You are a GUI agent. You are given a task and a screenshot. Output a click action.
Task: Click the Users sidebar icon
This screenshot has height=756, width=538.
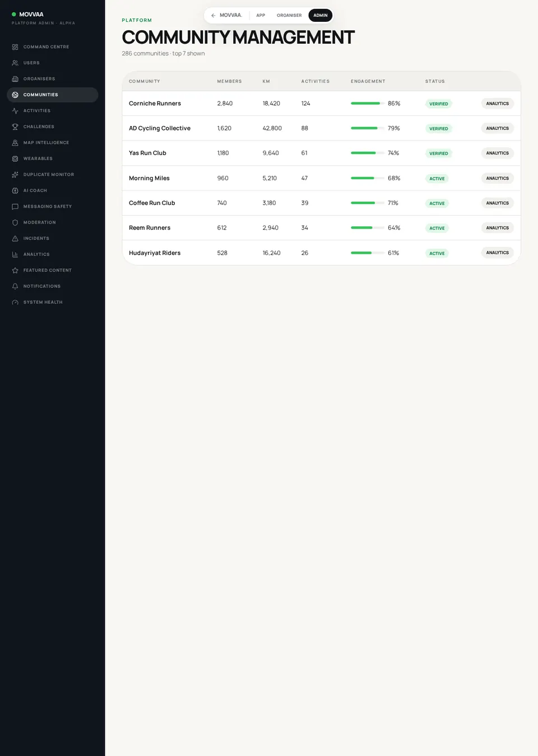click(15, 63)
